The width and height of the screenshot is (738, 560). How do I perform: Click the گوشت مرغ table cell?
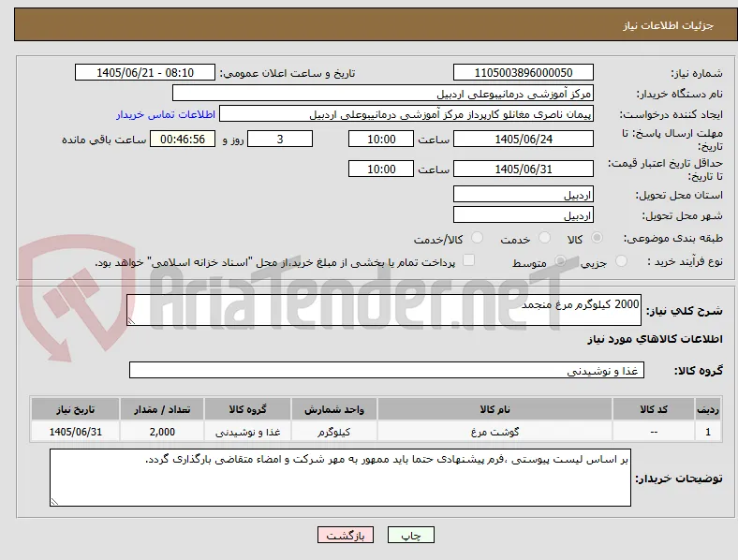[494, 432]
